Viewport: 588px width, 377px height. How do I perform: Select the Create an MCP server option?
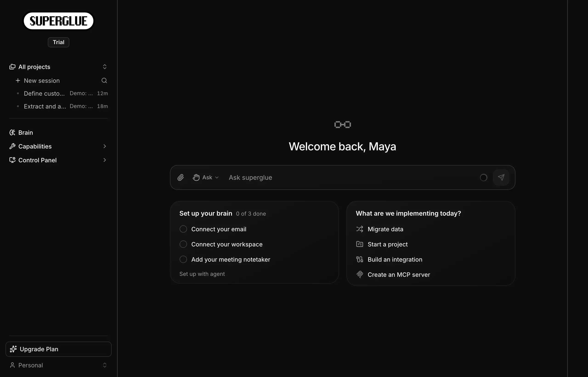pyautogui.click(x=399, y=275)
